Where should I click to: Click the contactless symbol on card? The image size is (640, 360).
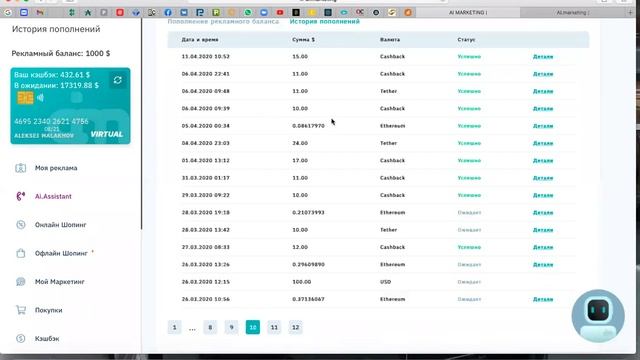point(40,98)
